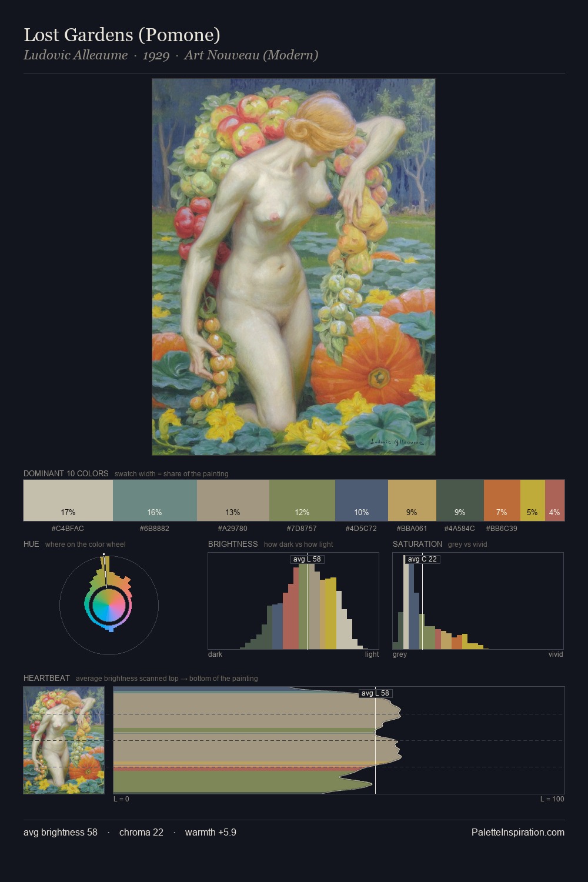Select the #BBA061 9% ochre swatch
588x882 pixels.
[412, 500]
